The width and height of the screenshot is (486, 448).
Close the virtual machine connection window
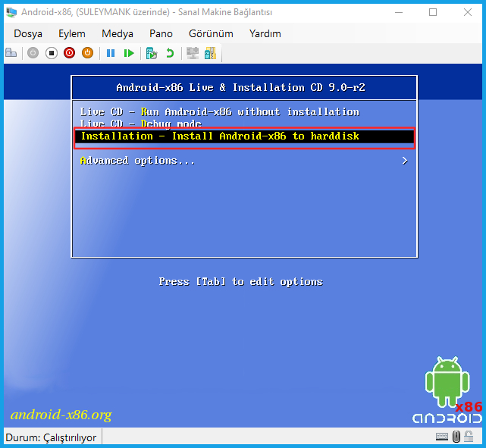pos(468,12)
